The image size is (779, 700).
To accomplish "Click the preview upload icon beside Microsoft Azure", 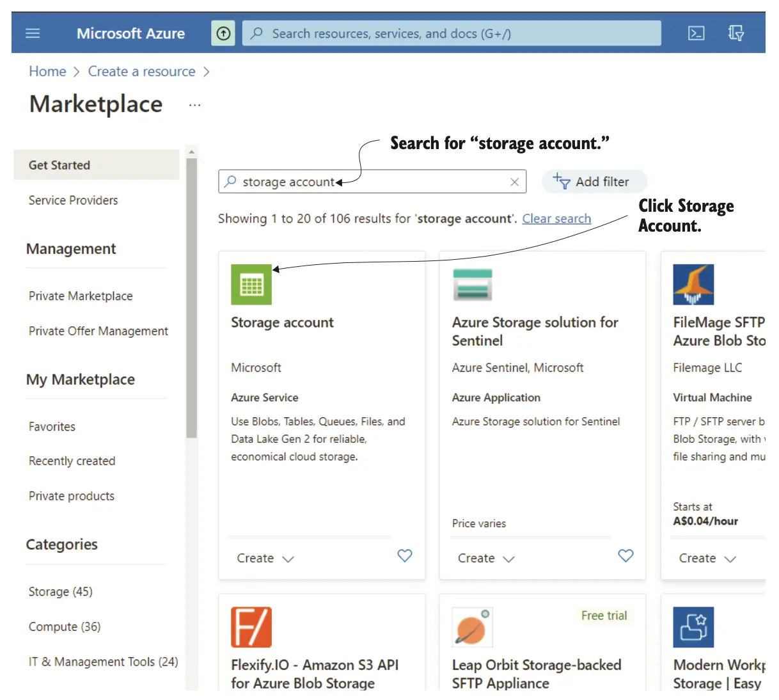I will click(x=223, y=33).
